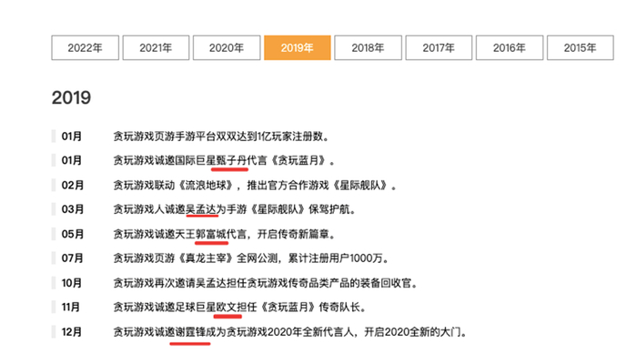Click the 10月 装备回收官 entry text
This screenshot has height=364, width=637.
tap(266, 283)
